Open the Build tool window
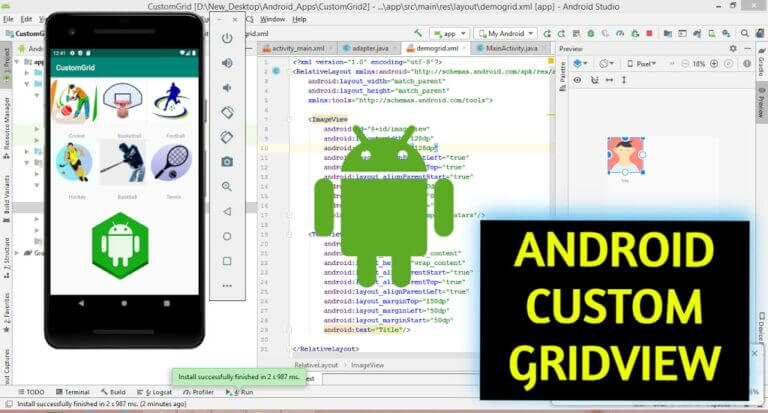 (x=113, y=392)
